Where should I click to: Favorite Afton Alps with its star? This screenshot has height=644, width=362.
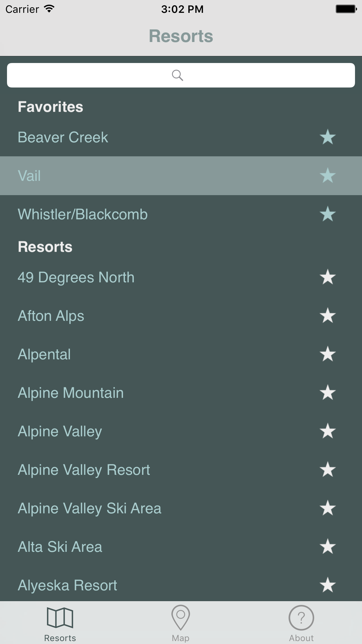328,316
